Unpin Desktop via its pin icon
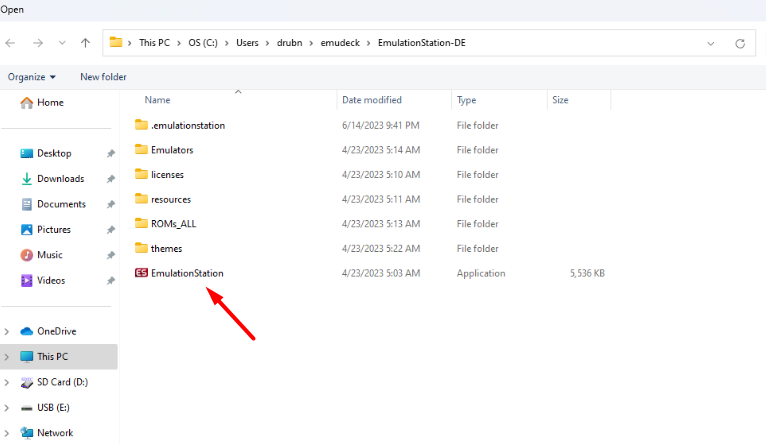This screenshot has height=444, width=766. coord(111,153)
